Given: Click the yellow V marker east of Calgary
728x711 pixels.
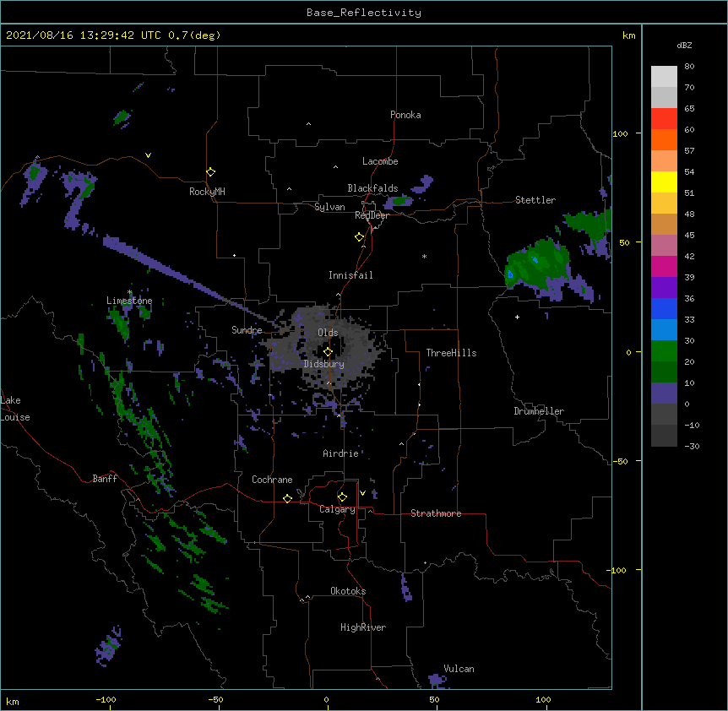Looking at the screenshot, I should click(x=362, y=493).
